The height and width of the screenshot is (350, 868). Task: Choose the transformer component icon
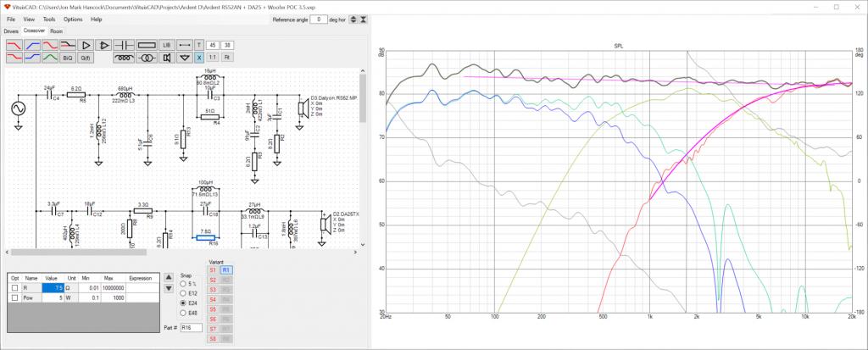pos(147,58)
